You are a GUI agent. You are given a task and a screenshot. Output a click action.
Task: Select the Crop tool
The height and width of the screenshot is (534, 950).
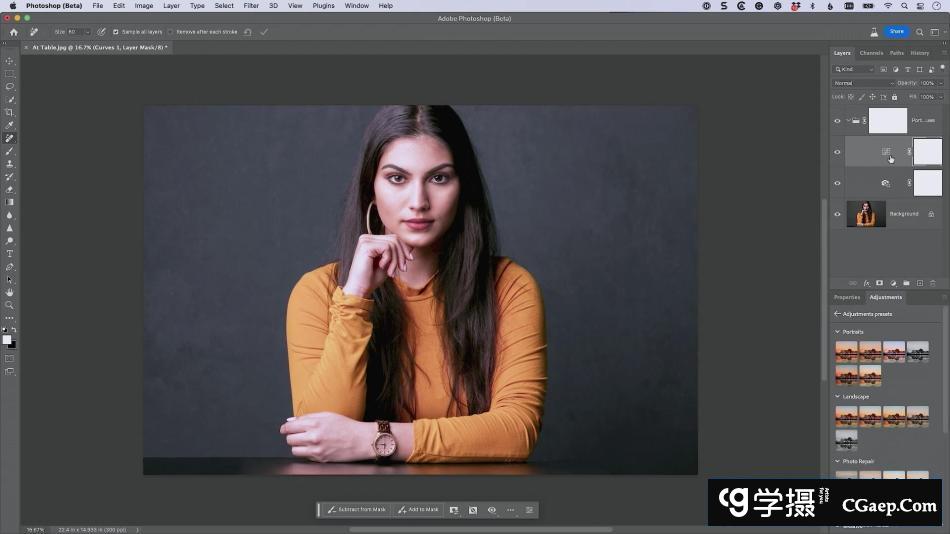10,113
